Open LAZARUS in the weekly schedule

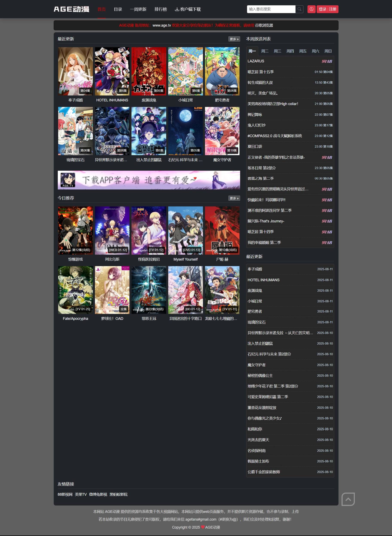(x=256, y=61)
